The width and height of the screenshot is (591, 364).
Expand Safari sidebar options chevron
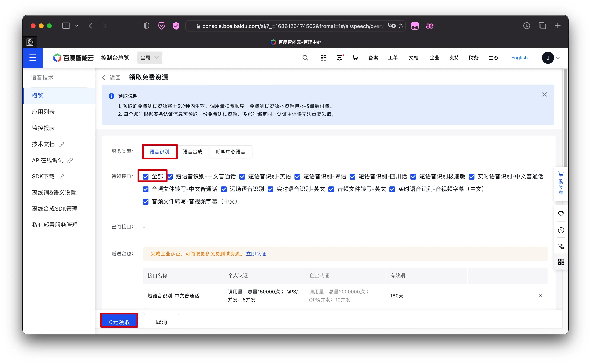(77, 26)
